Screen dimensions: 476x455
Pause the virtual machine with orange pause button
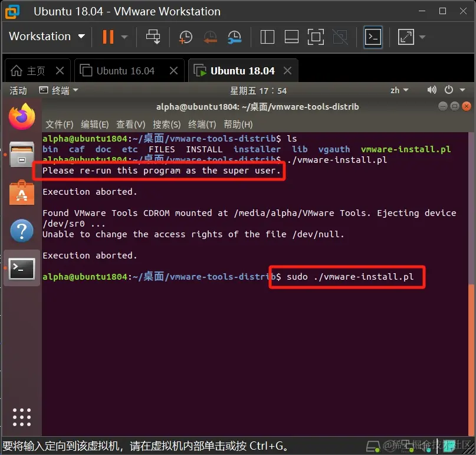[108, 37]
